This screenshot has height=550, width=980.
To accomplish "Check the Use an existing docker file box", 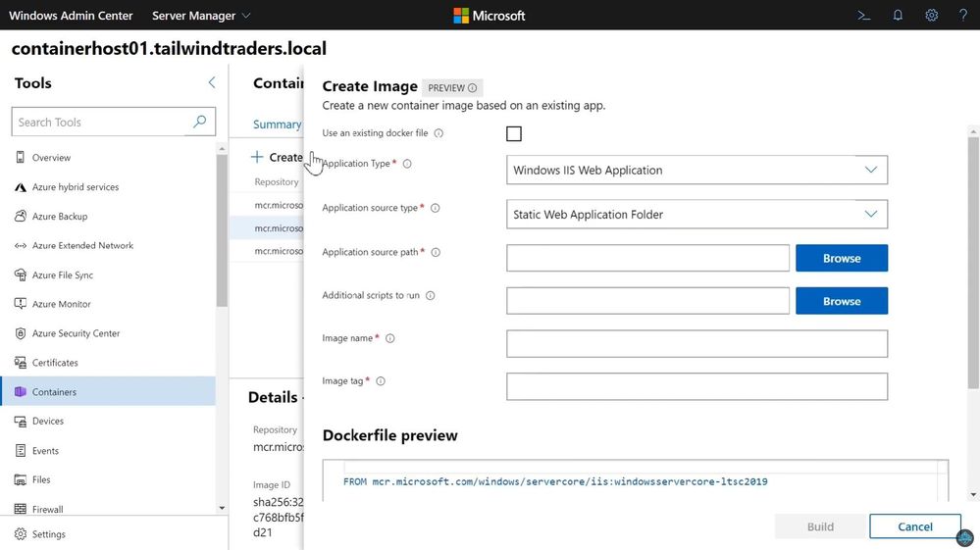I will (514, 133).
